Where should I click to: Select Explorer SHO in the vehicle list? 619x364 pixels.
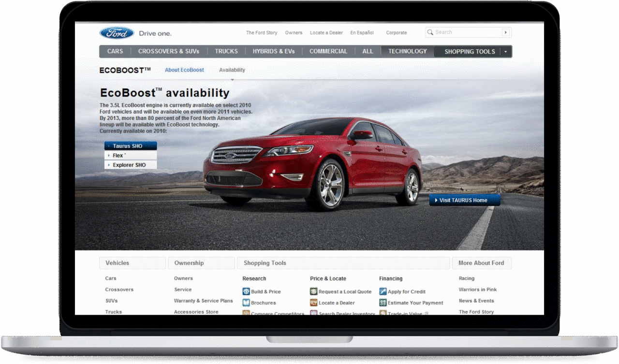tap(131, 165)
